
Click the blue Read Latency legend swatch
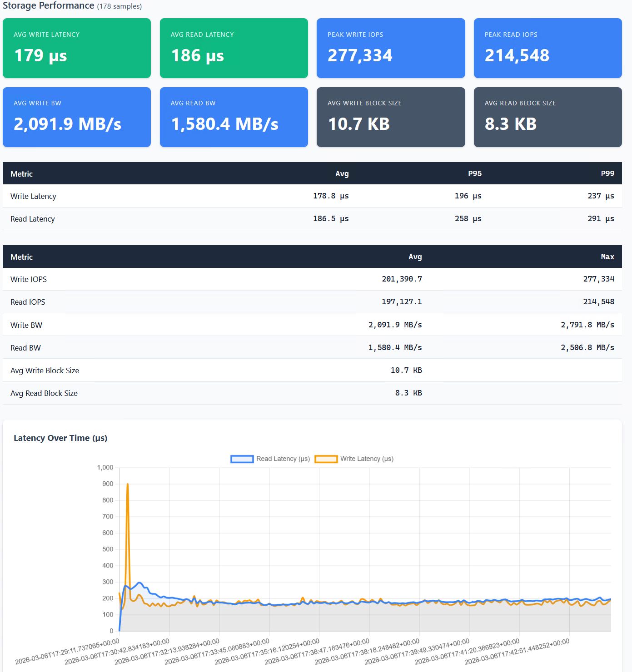[x=242, y=459]
